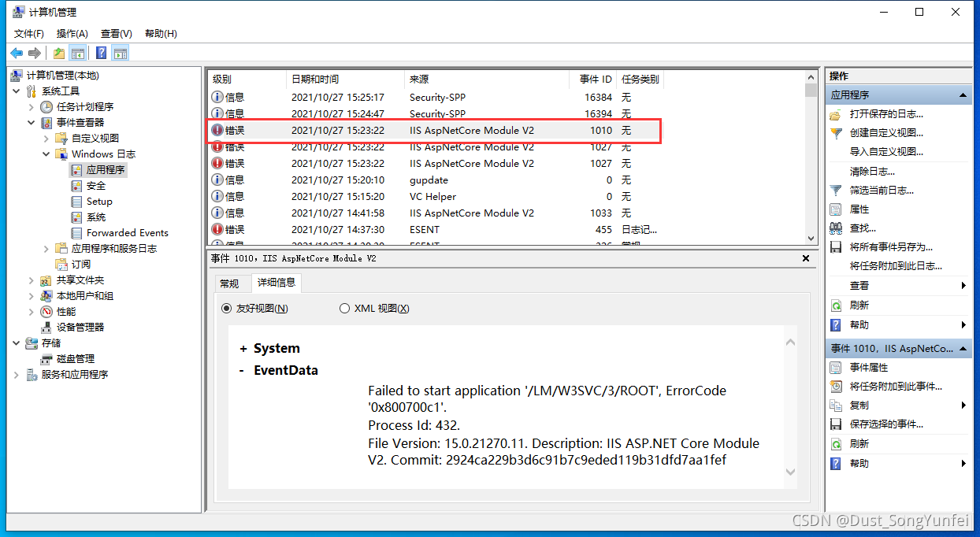Click the event list vertical scrollbar thumb
This screenshot has width=980, height=537.
[811, 90]
